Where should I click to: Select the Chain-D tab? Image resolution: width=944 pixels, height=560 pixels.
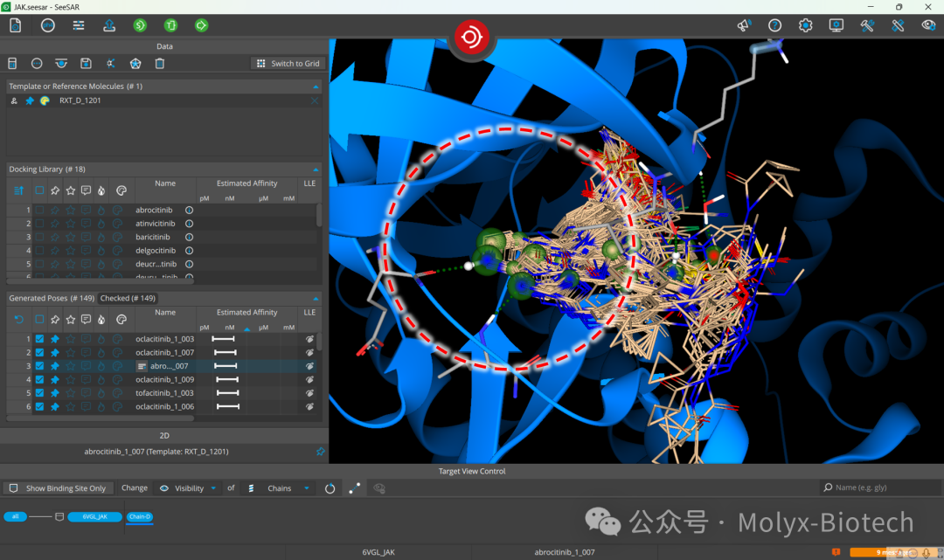click(140, 516)
